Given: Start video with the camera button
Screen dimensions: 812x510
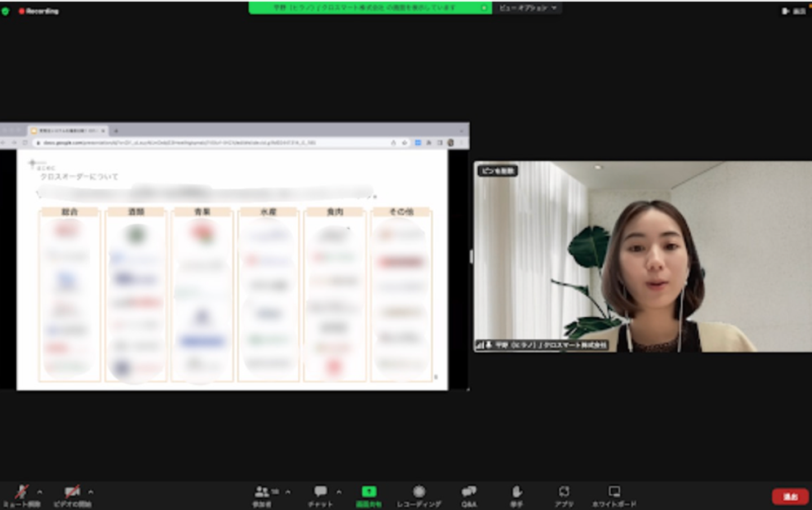Looking at the screenshot, I should tap(72, 496).
